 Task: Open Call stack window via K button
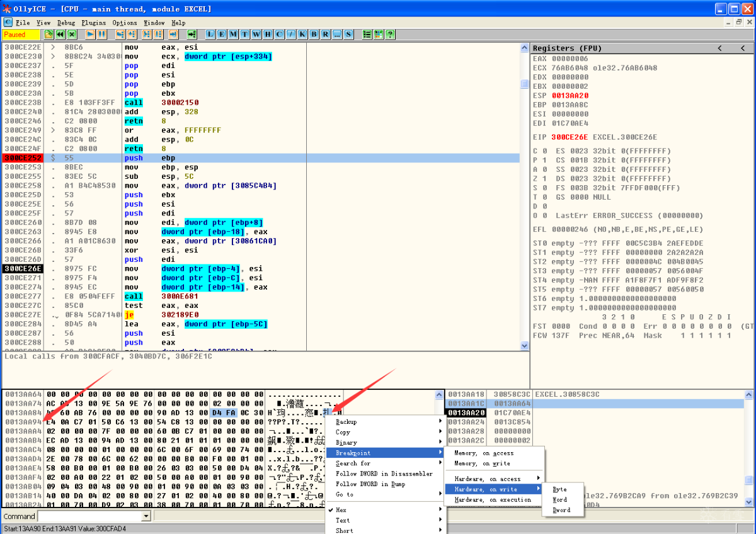302,34
